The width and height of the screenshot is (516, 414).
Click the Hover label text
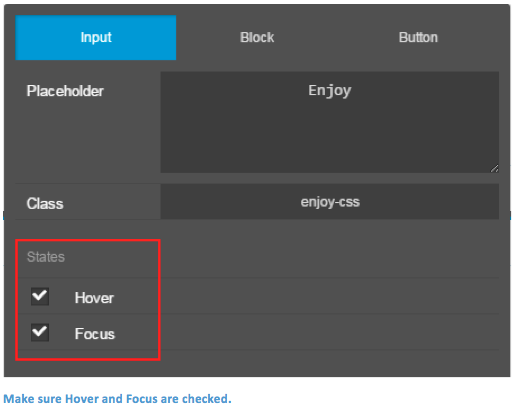(94, 298)
